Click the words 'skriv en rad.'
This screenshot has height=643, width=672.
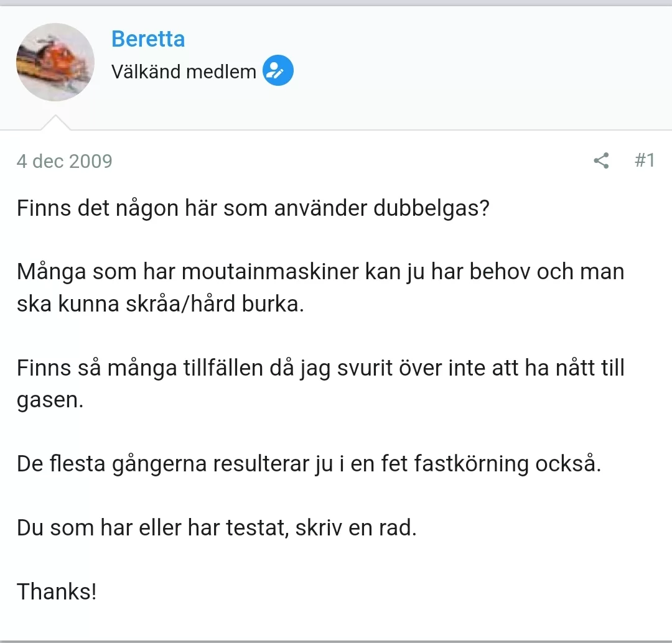(356, 528)
